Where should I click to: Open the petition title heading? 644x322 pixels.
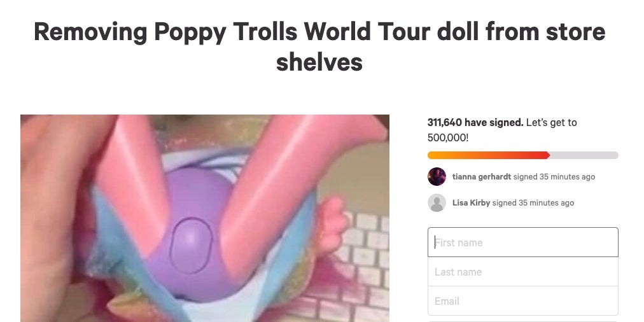(319, 47)
